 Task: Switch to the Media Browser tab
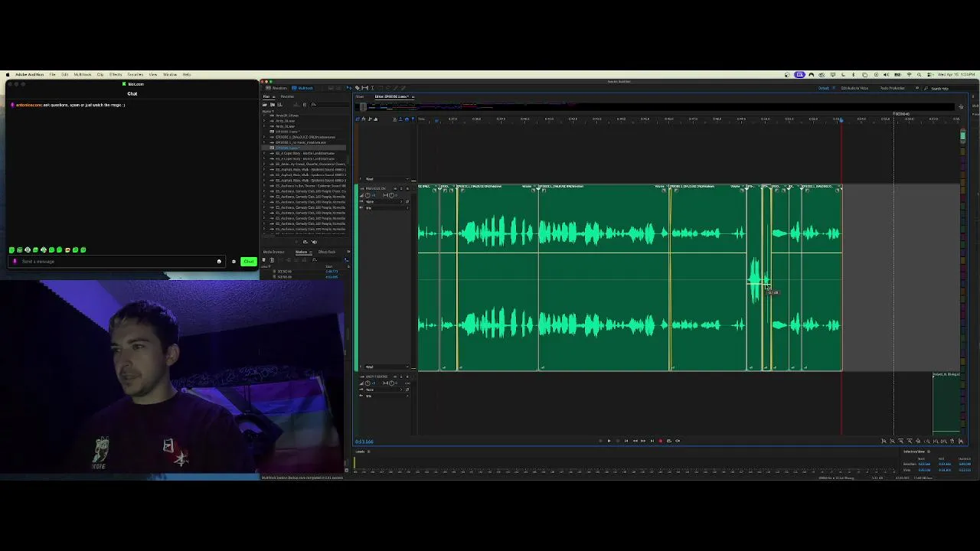[x=273, y=252]
